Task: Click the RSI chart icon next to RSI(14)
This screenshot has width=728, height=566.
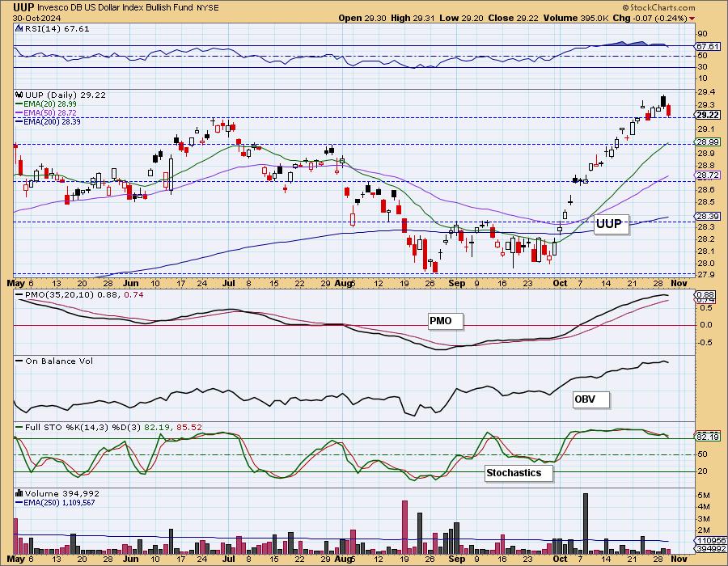Action: click(19, 28)
